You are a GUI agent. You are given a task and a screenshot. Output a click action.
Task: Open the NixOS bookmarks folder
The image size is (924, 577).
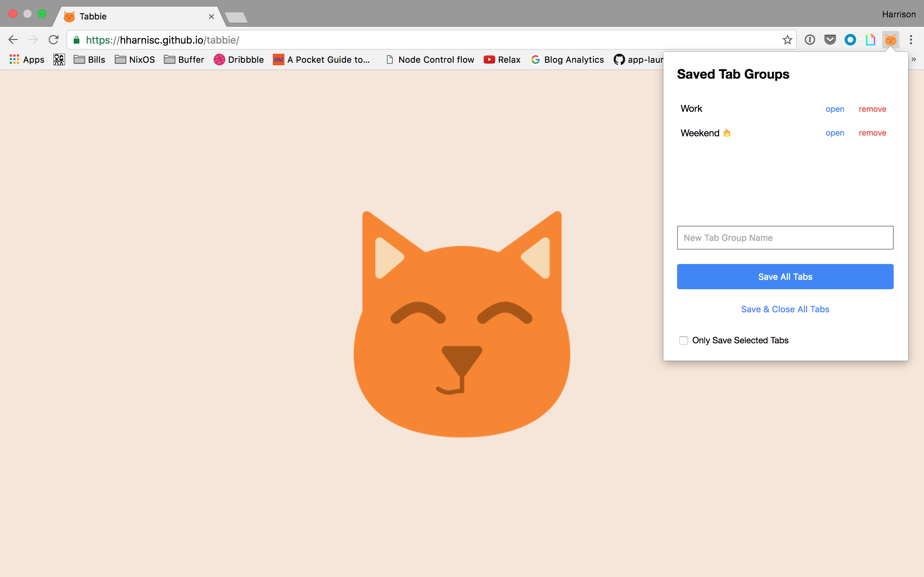[135, 60]
